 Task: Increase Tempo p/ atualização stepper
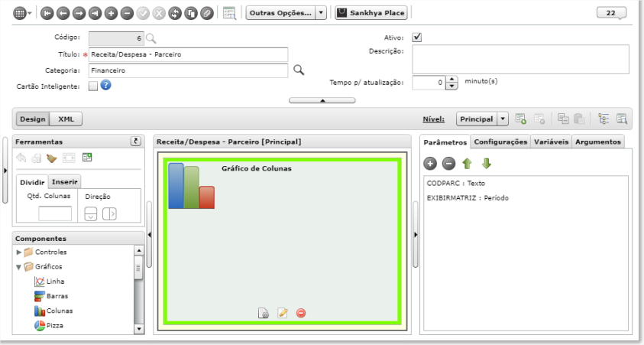coord(451,80)
